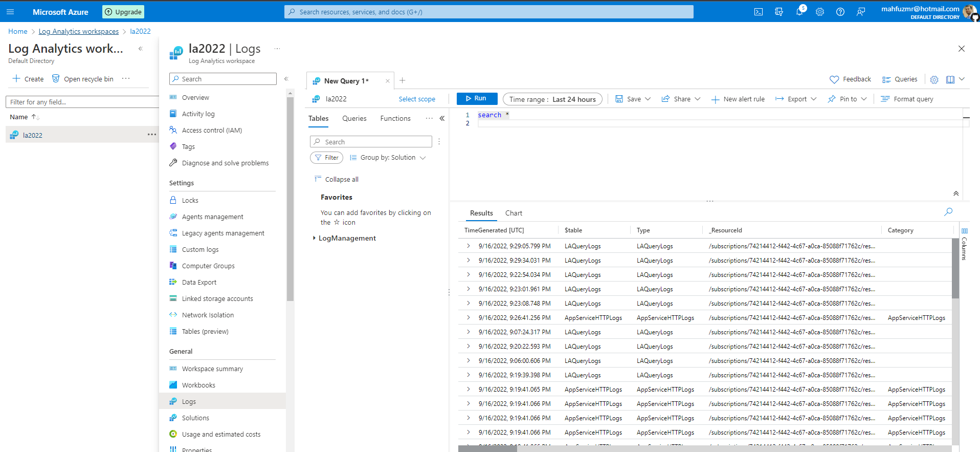Click the user account avatar
980x452 pixels.
(969, 12)
